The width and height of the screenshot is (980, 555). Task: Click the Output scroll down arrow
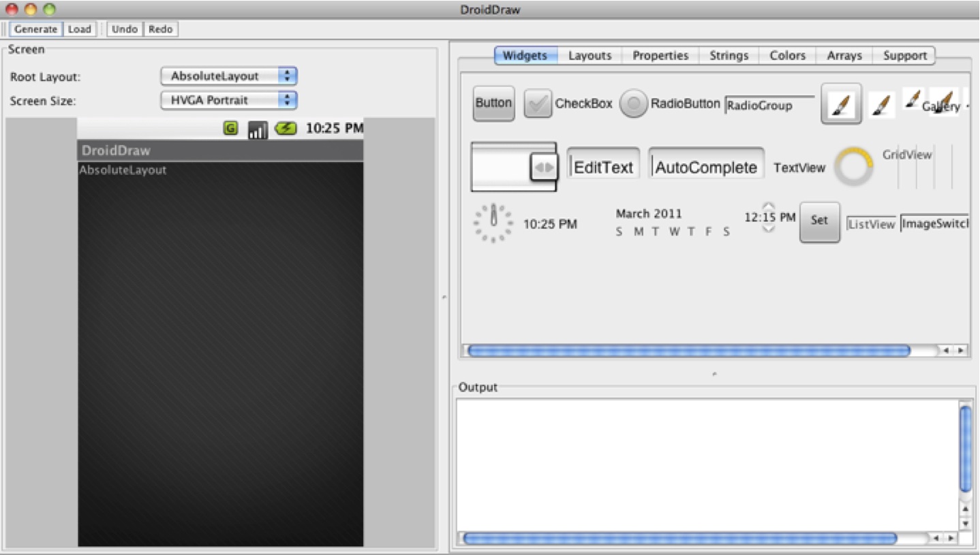pyautogui.click(x=965, y=524)
